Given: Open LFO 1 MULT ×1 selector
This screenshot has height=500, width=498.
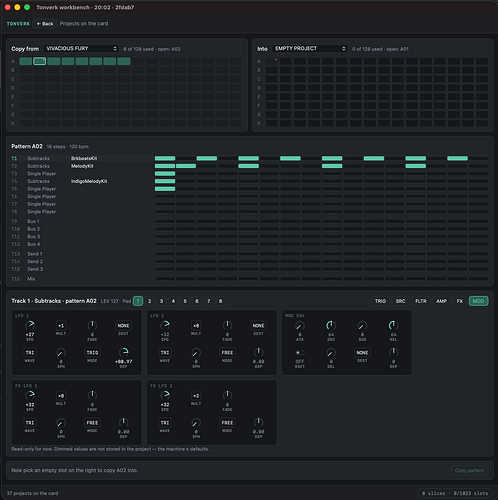Looking at the screenshot, I should (x=61, y=326).
